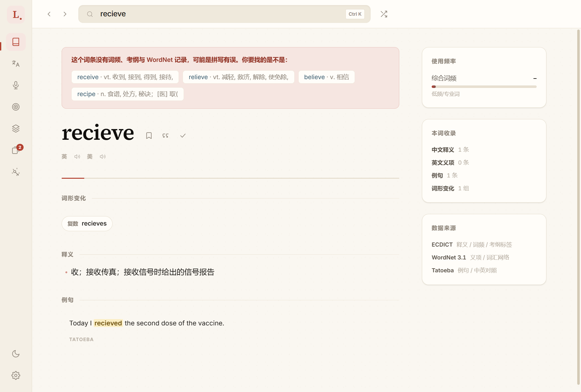The height and width of the screenshot is (392, 581).
Task: Click the definition line 收；接收传真
Action: click(142, 272)
